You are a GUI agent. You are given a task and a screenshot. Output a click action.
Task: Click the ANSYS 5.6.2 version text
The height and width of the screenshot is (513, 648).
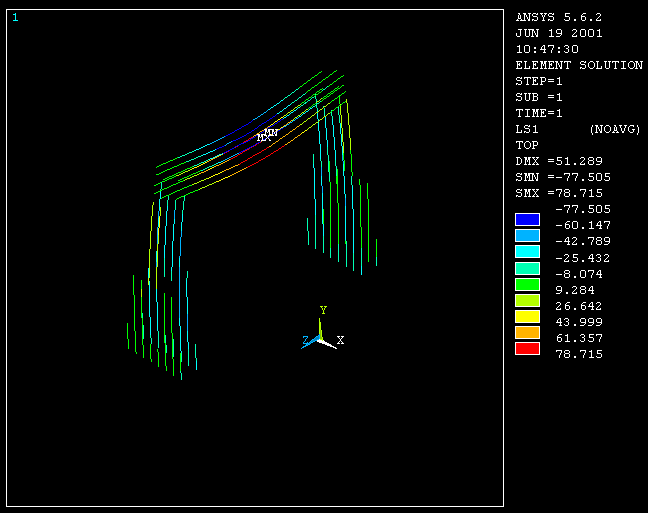coord(558,17)
